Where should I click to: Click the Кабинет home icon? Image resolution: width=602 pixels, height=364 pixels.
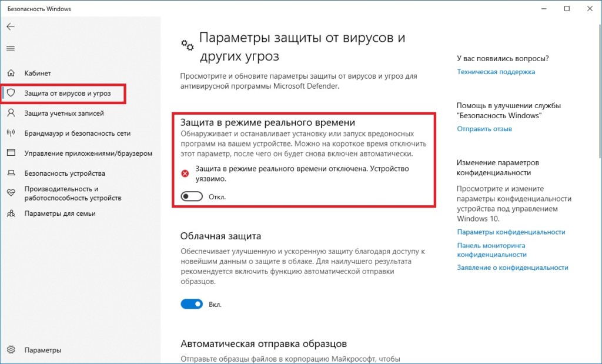pyautogui.click(x=11, y=73)
